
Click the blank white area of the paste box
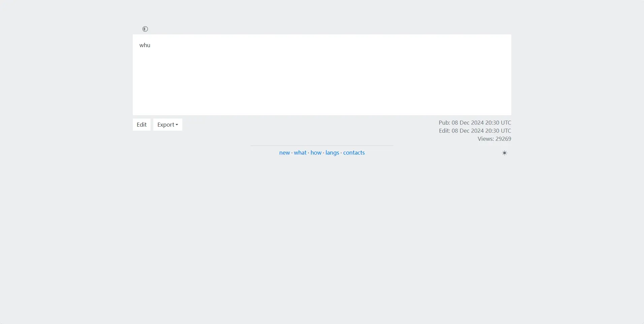point(322,81)
